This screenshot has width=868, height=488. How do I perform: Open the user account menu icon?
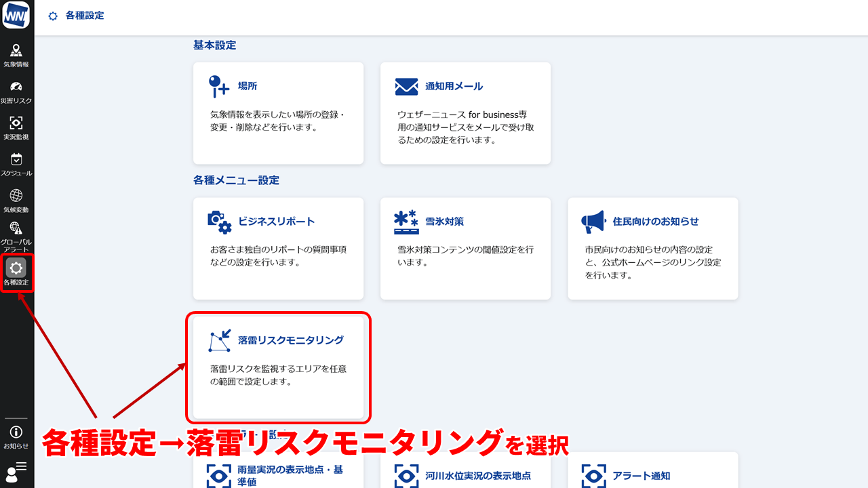pos(16,471)
